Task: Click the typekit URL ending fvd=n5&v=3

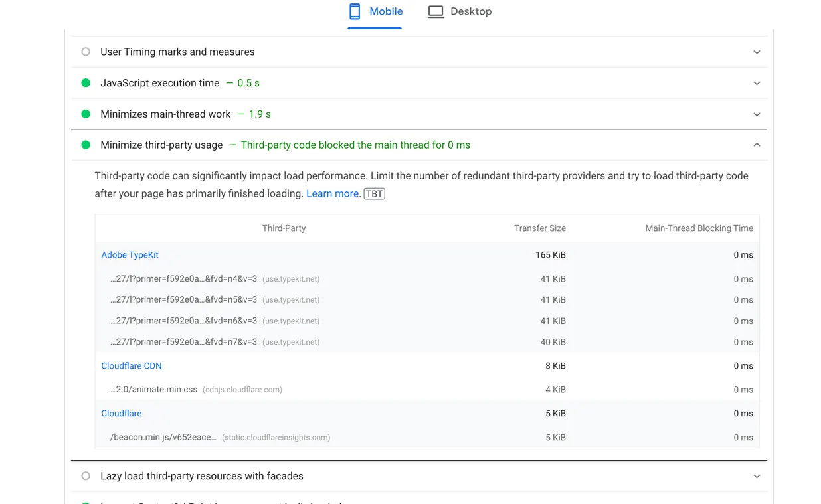Action: (184, 300)
